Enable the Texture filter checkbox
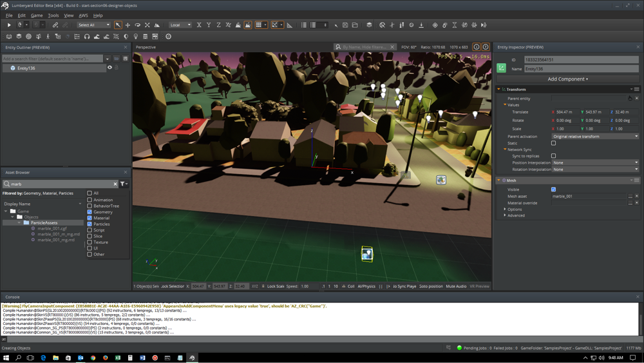 pos(90,242)
